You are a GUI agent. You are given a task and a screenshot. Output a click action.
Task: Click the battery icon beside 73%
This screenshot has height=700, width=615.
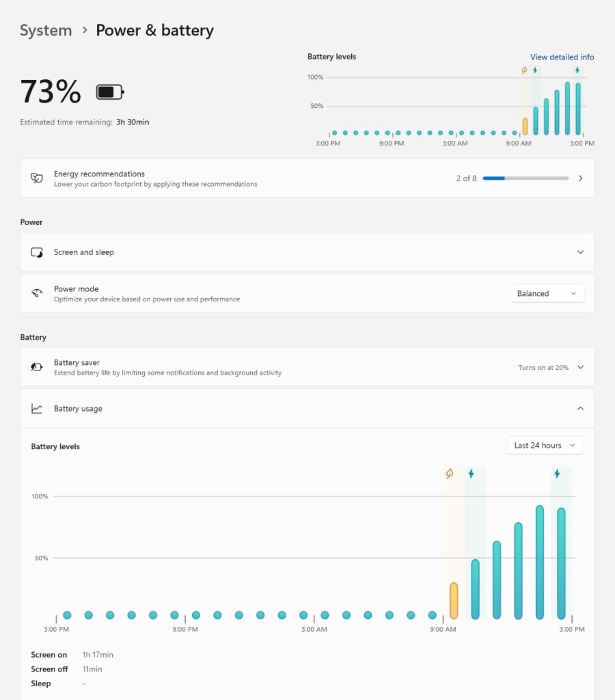(110, 92)
